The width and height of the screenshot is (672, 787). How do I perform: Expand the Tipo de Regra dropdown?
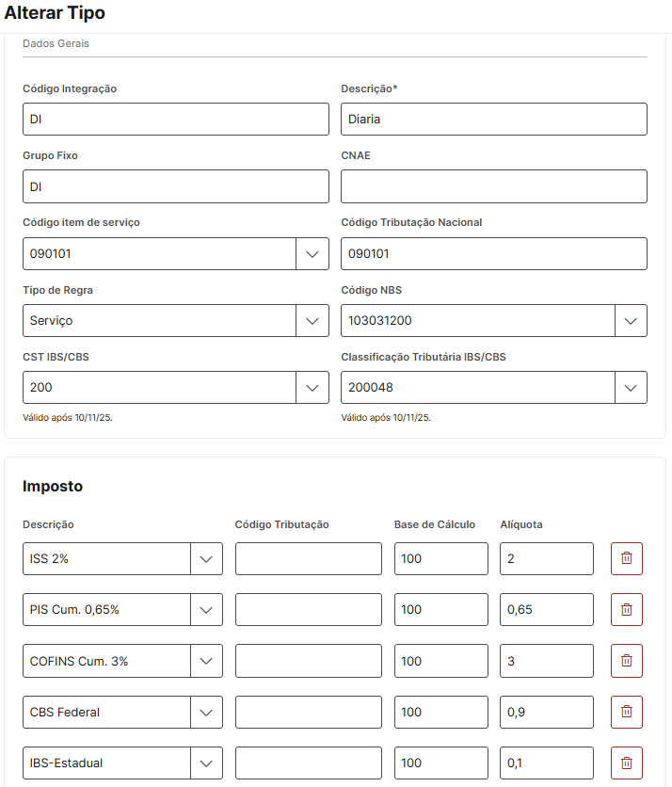pos(312,321)
